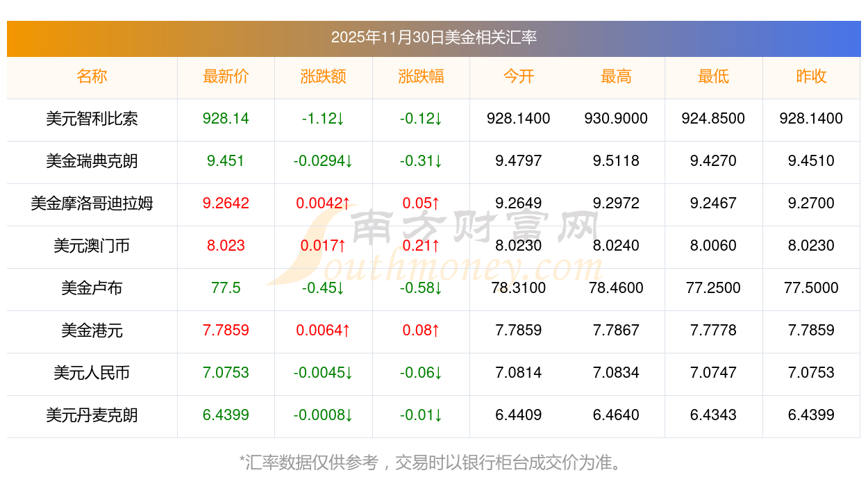Click change percent -0.01↓
The image size is (868, 484).
[421, 415]
